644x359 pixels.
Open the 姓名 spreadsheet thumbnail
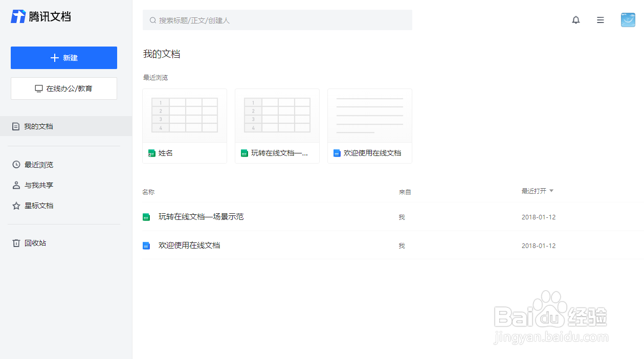(185, 116)
